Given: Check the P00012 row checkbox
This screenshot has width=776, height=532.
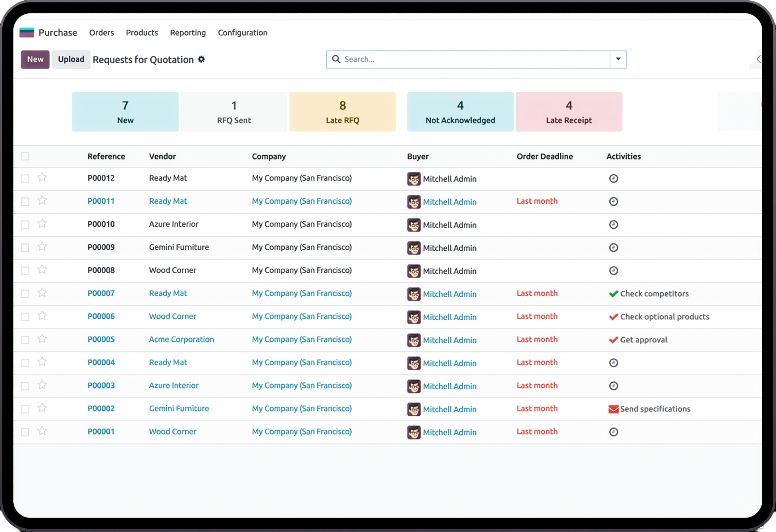Looking at the screenshot, I should pyautogui.click(x=25, y=179).
